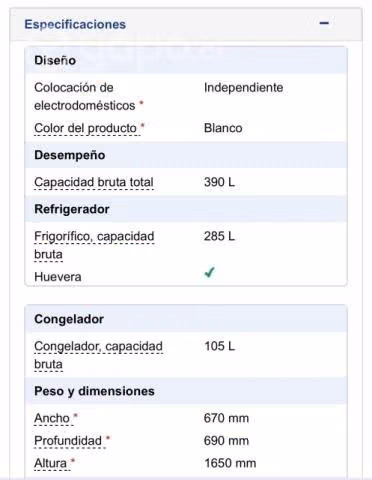Select the Peso y dimensiones header
Image resolution: width=372 pixels, height=480 pixels.
click(x=186, y=391)
